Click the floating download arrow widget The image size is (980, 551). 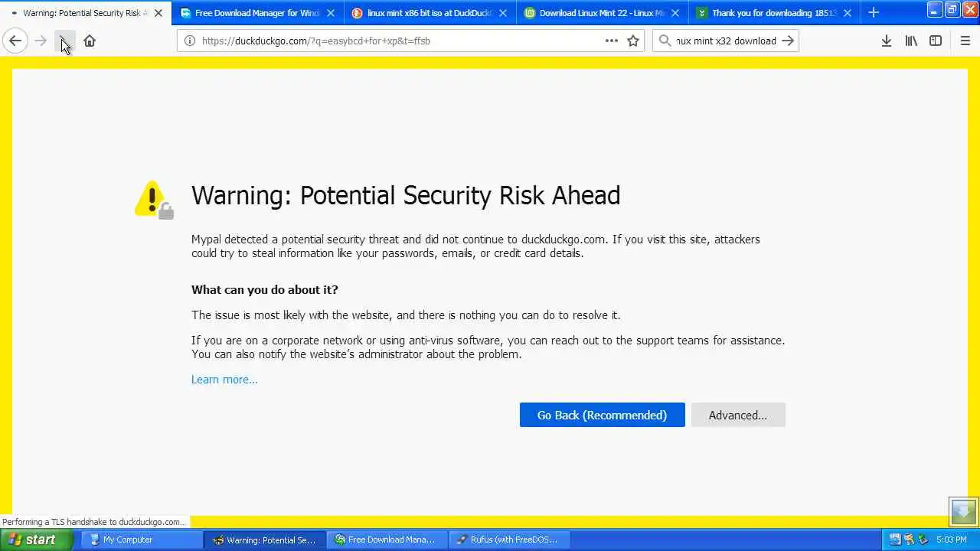(963, 511)
